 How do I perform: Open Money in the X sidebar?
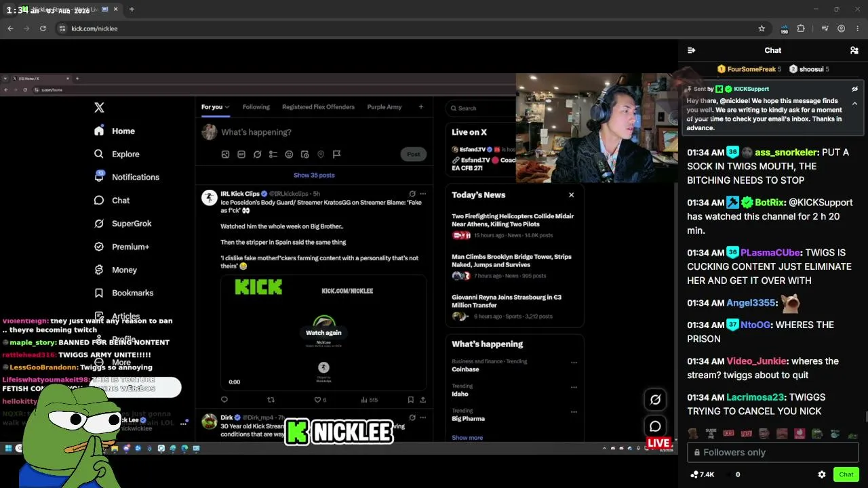[115, 270]
